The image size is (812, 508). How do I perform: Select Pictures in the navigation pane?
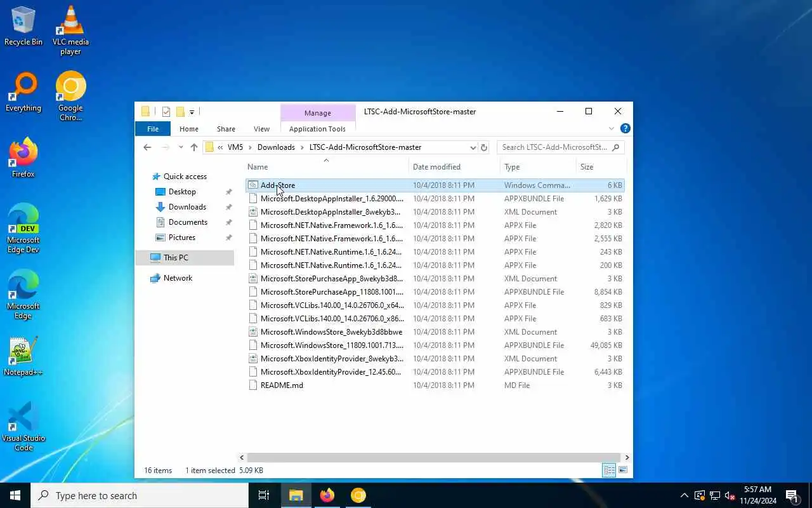pyautogui.click(x=182, y=237)
